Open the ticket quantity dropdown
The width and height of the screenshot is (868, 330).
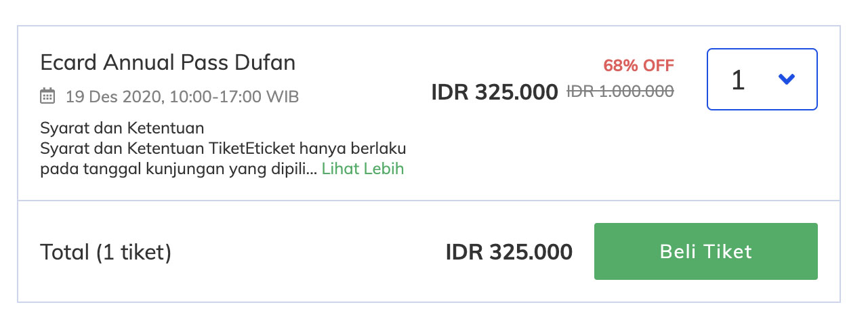click(762, 79)
